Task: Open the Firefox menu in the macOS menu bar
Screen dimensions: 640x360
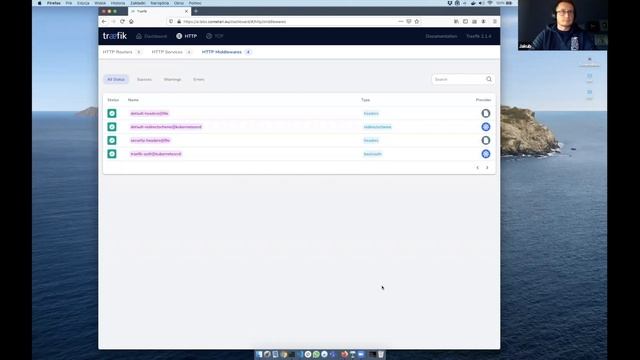Action: click(53, 3)
